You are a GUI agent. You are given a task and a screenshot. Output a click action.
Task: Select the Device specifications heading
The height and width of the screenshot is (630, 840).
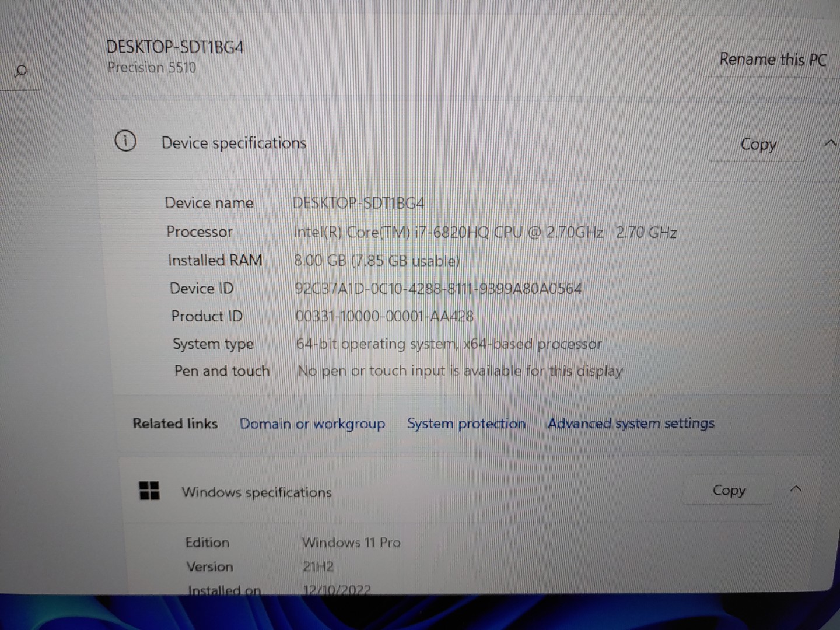coord(234,143)
